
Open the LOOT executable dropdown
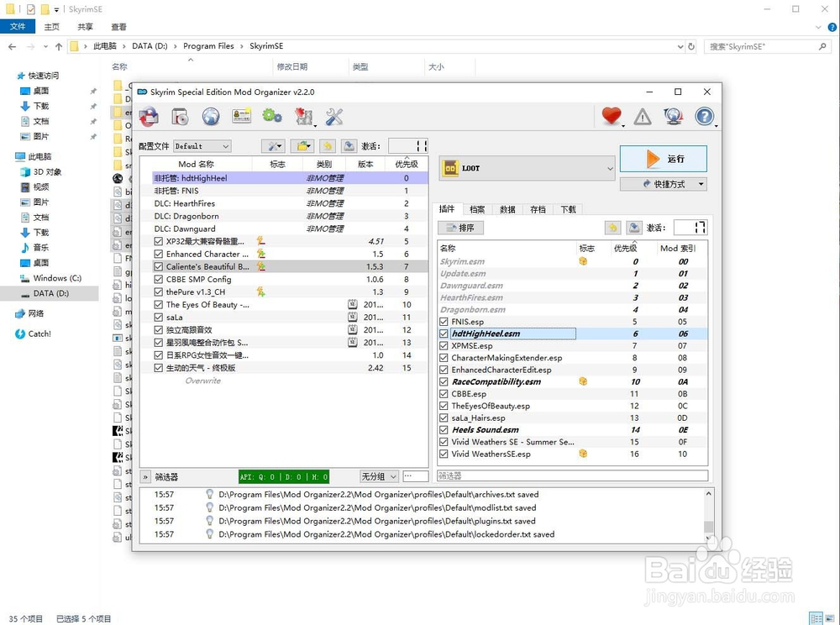(527, 168)
